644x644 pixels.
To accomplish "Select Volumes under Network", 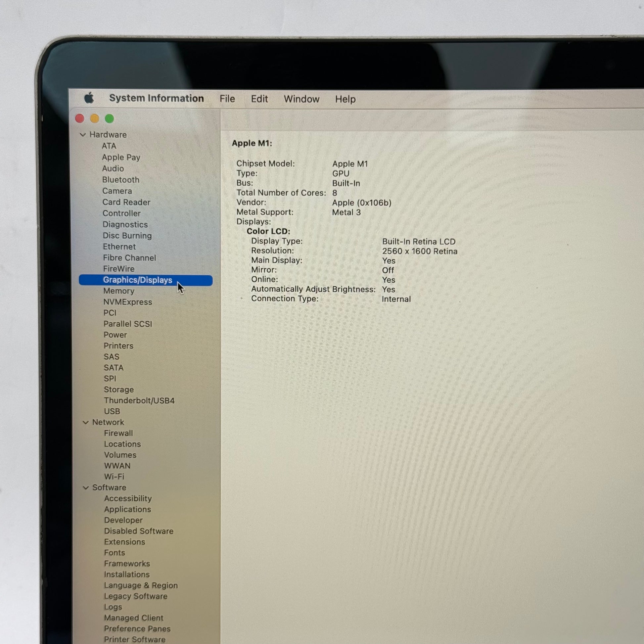I will 120,455.
